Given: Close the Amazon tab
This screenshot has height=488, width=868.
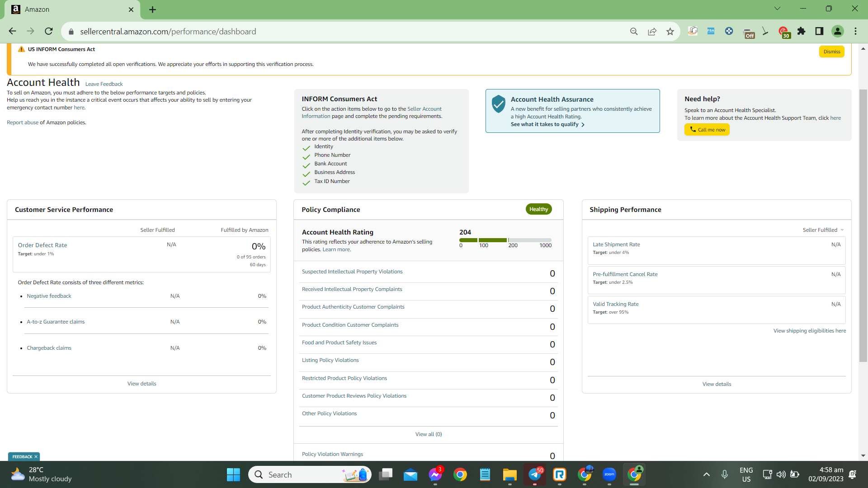Looking at the screenshot, I should point(131,9).
